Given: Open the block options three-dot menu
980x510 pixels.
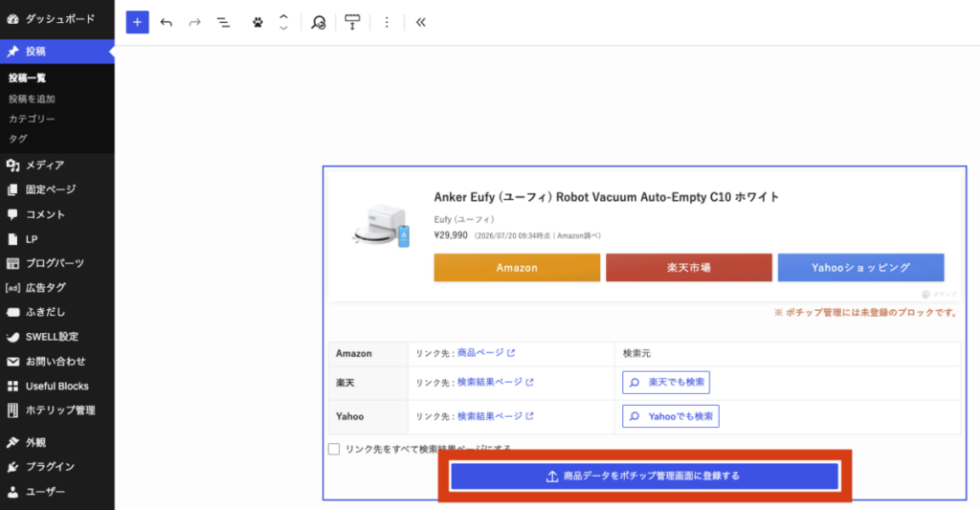Looking at the screenshot, I should (x=387, y=23).
